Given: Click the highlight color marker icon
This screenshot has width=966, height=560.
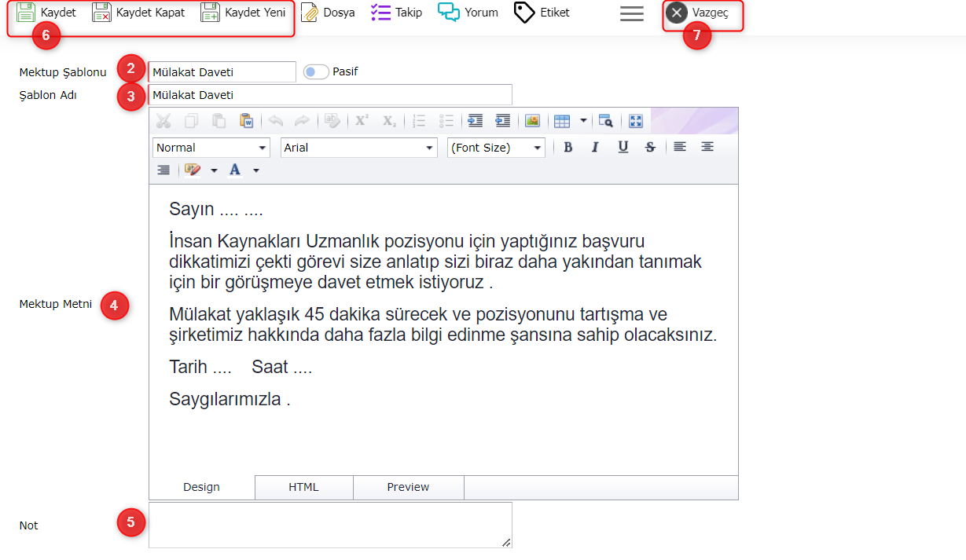Looking at the screenshot, I should [x=193, y=170].
